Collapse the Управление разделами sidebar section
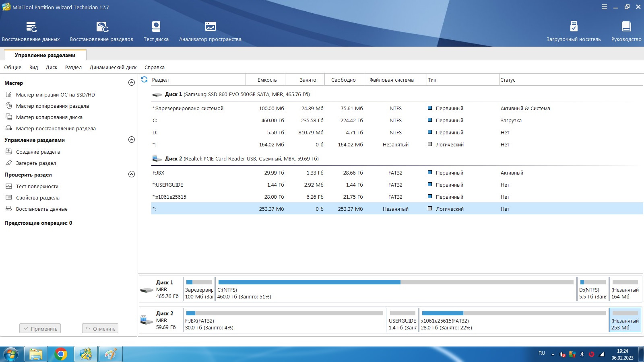 point(131,140)
